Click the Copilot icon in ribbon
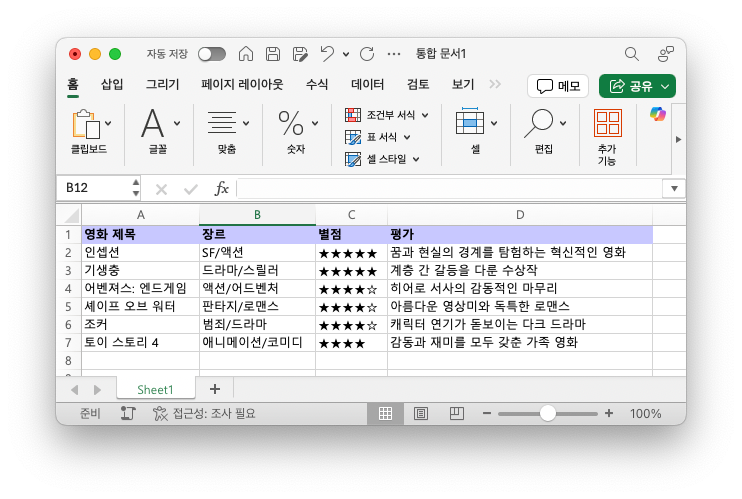The height and width of the screenshot is (499, 742). [657, 115]
